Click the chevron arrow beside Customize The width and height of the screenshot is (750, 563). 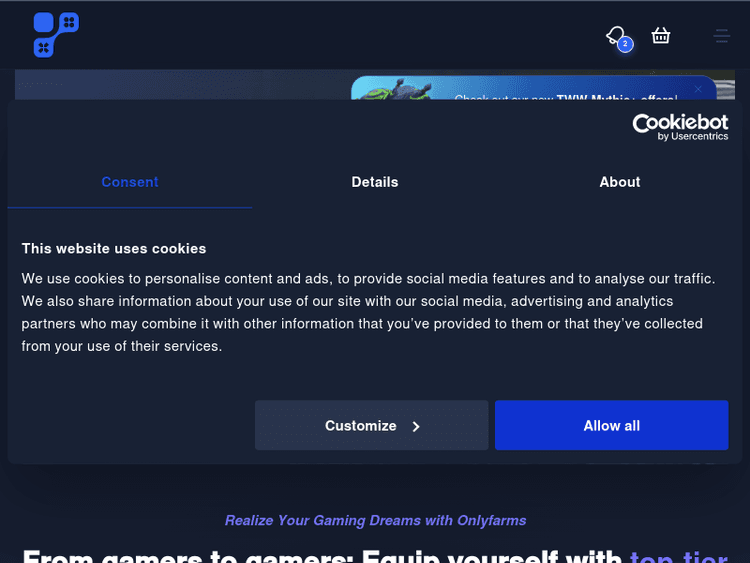(x=416, y=426)
